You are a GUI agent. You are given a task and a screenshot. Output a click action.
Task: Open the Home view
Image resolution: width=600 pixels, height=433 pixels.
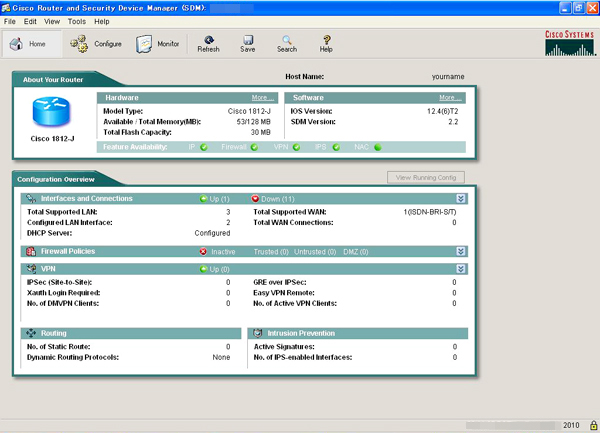click(x=31, y=44)
